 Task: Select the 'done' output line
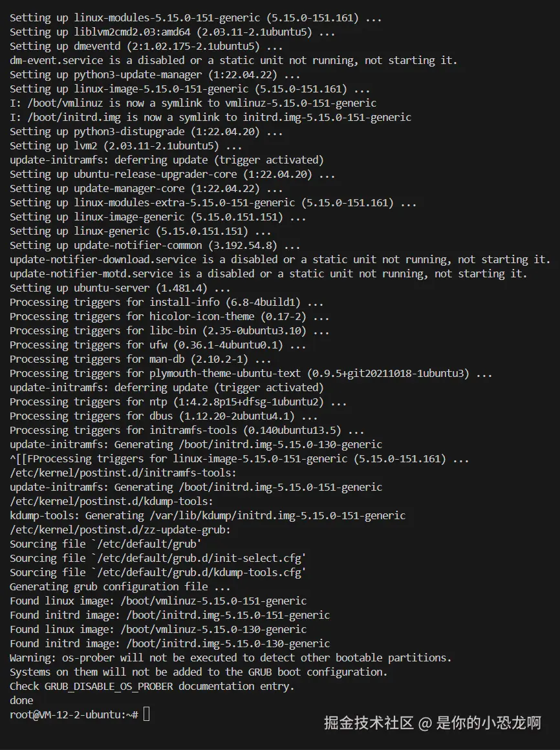(x=21, y=700)
